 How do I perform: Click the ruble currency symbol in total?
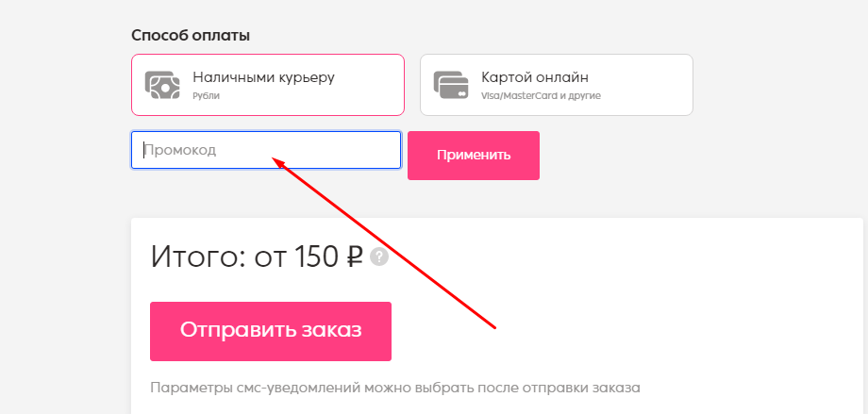click(x=352, y=257)
